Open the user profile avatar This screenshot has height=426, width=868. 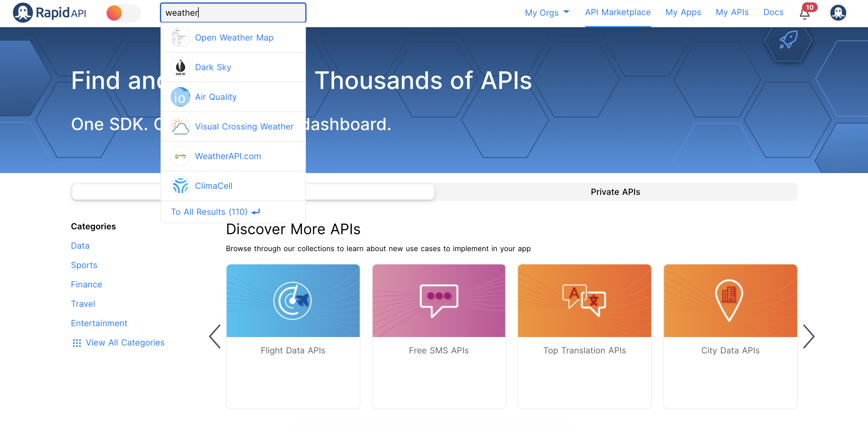[838, 13]
